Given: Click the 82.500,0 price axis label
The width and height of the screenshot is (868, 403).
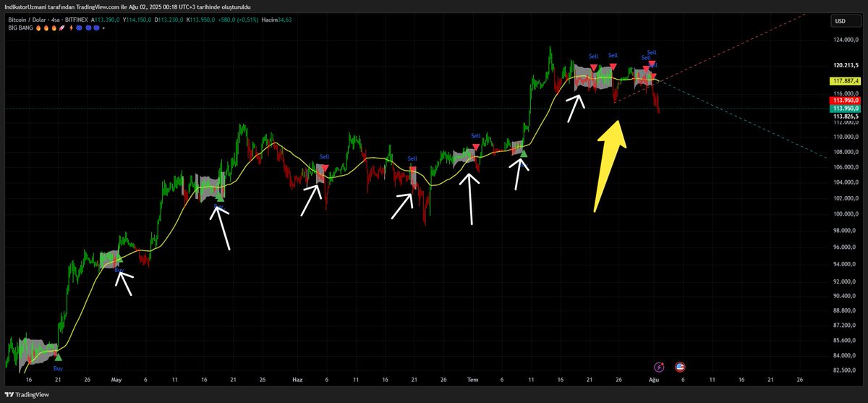Looking at the screenshot, I should coord(846,370).
